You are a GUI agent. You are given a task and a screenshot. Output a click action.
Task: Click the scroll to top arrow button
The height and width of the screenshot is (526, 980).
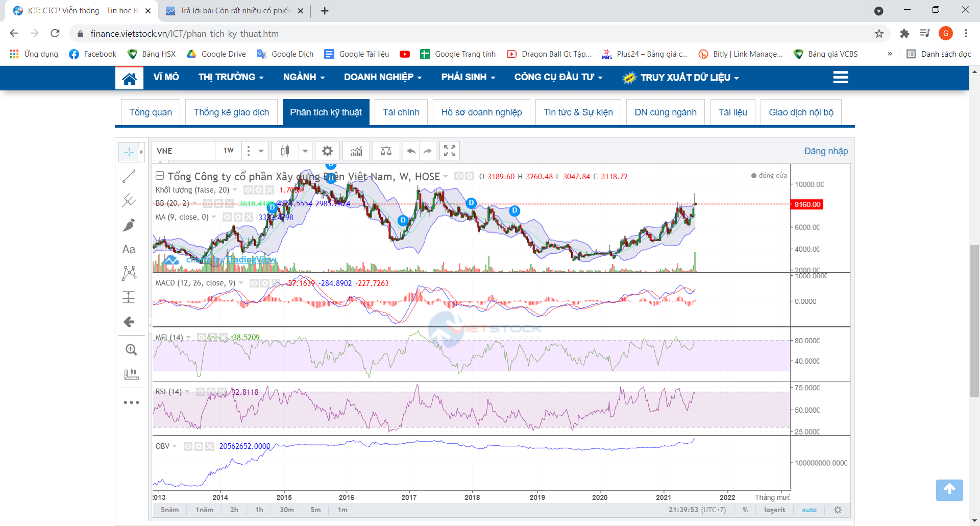(x=949, y=490)
